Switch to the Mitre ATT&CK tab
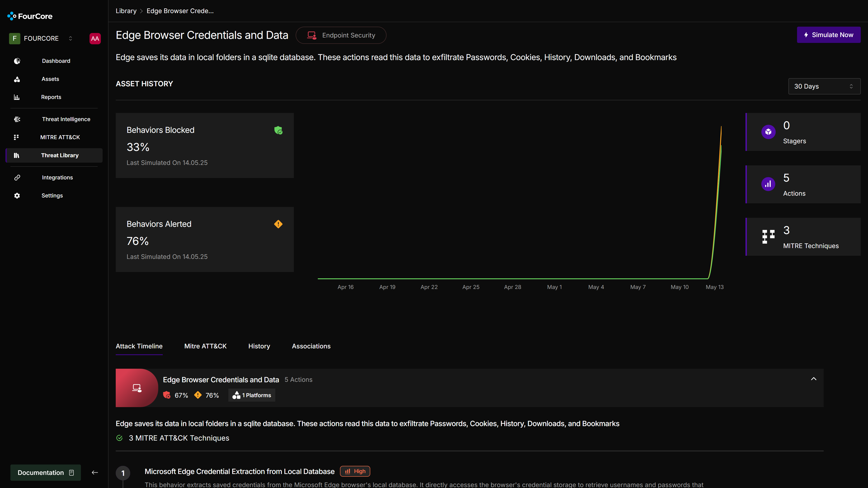Viewport: 868px width, 488px height. coord(205,346)
